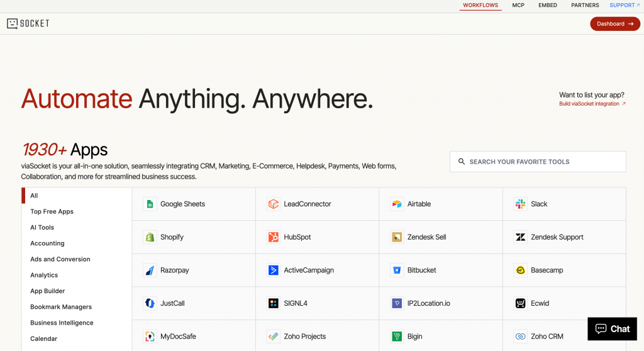Click the Razorpay app icon
The width and height of the screenshot is (644, 351).
point(150,270)
